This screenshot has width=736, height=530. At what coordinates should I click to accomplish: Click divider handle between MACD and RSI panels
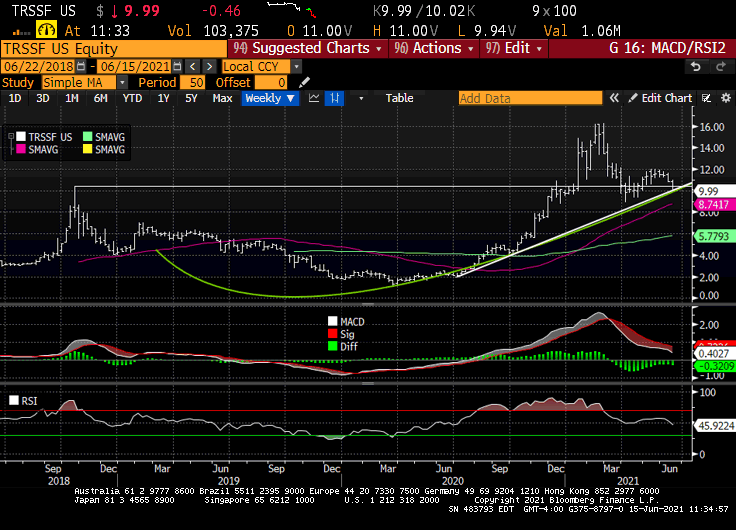click(368, 384)
